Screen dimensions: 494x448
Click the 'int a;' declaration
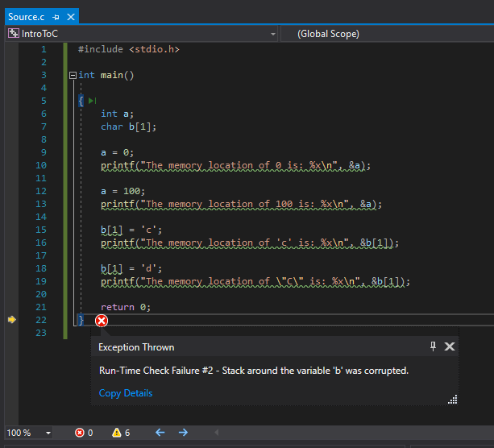[117, 114]
